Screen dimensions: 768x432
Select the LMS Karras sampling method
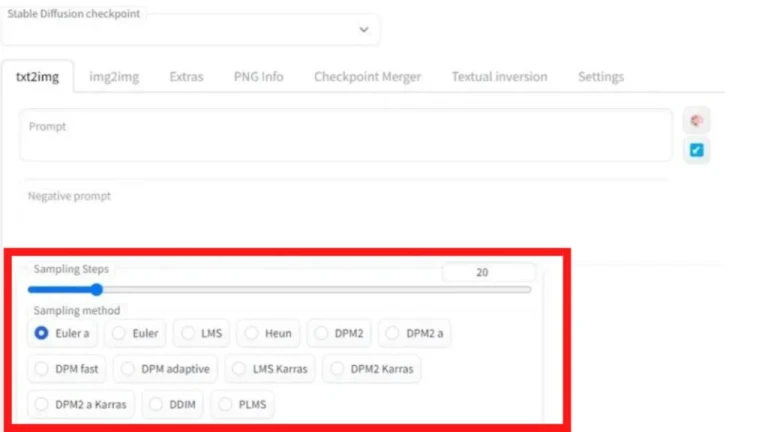tap(270, 369)
